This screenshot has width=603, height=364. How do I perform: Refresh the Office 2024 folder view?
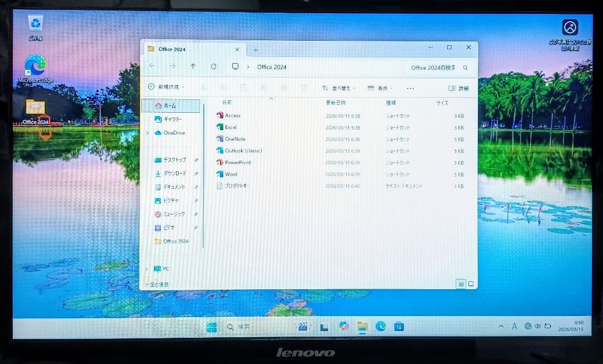[213, 66]
